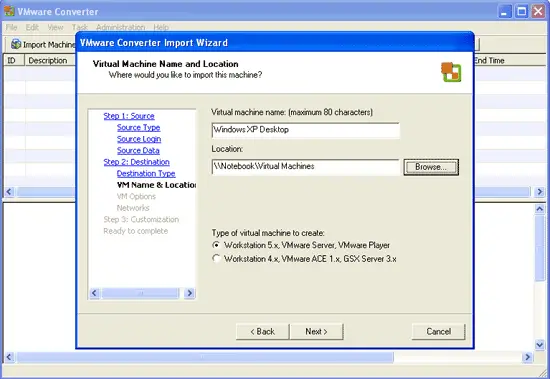Open Step 1: Source link
This screenshot has width=550, height=379.
(x=129, y=116)
